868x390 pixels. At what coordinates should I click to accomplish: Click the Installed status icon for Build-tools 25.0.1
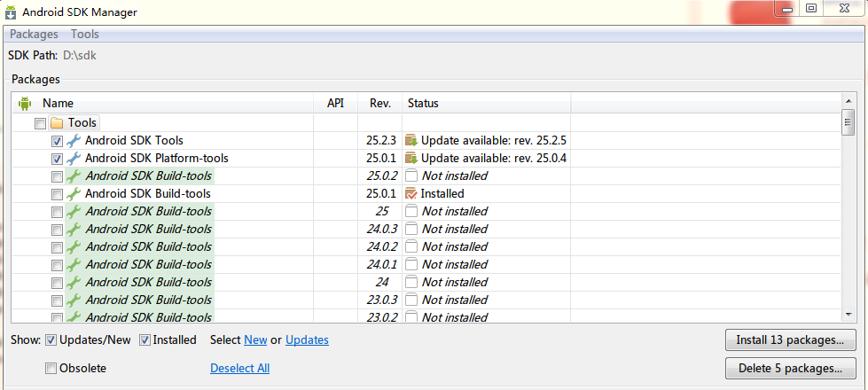point(411,193)
